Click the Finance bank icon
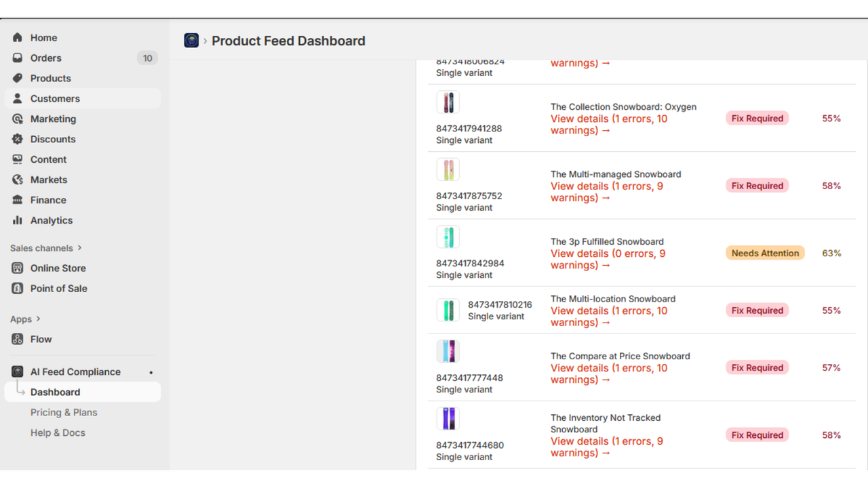The width and height of the screenshot is (868, 488). pos(18,200)
